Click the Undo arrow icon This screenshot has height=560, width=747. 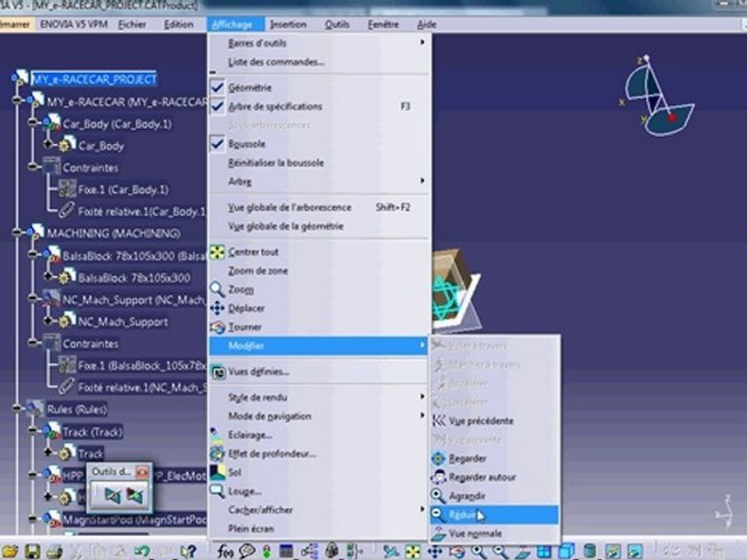(x=142, y=551)
